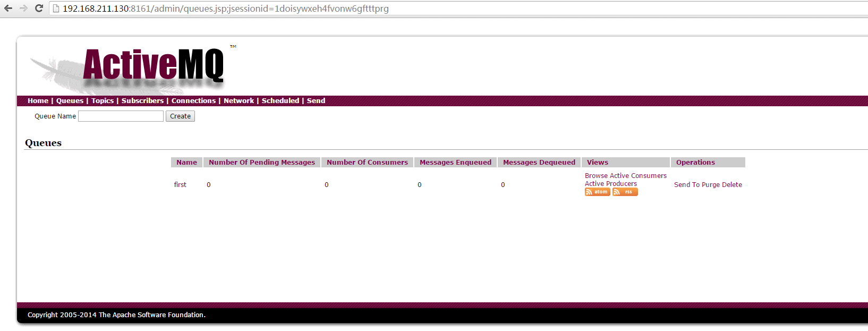Click Browse link in Views column
Image resolution: width=868 pixels, height=331 pixels.
point(596,176)
